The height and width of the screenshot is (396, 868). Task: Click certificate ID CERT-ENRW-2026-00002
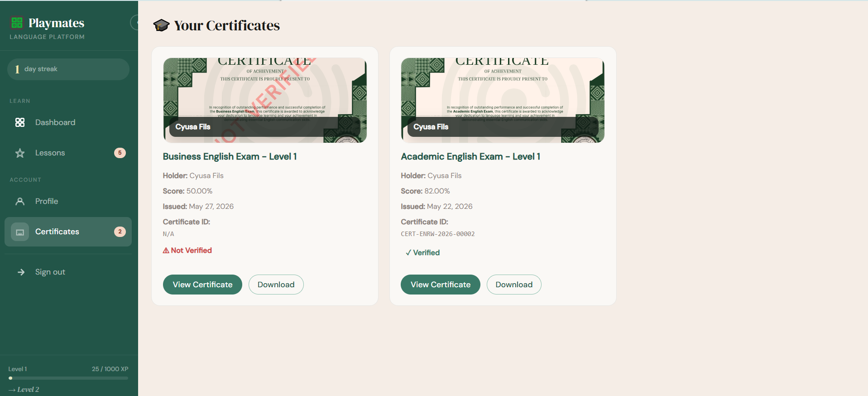[438, 234]
